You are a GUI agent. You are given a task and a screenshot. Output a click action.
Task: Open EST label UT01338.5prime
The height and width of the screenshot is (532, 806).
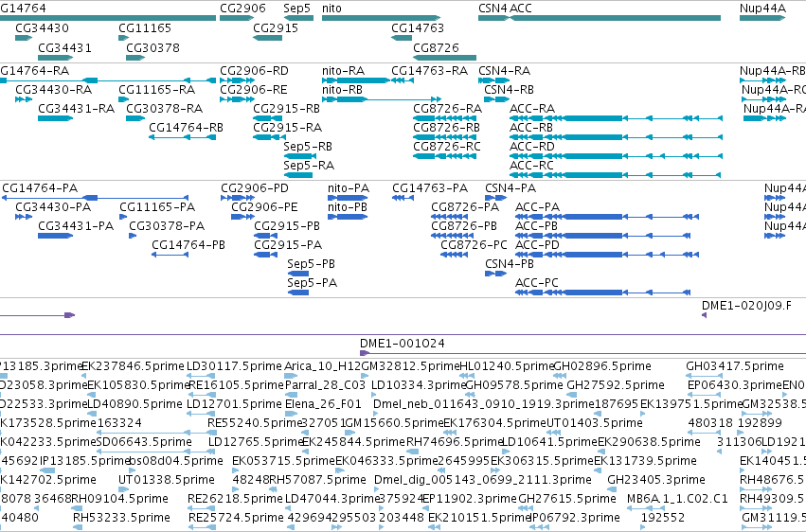(167, 480)
